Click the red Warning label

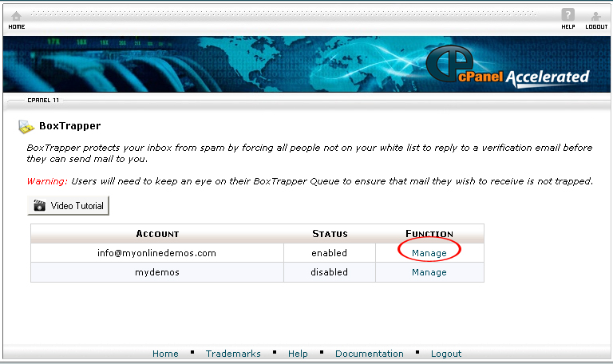pyautogui.click(x=47, y=181)
